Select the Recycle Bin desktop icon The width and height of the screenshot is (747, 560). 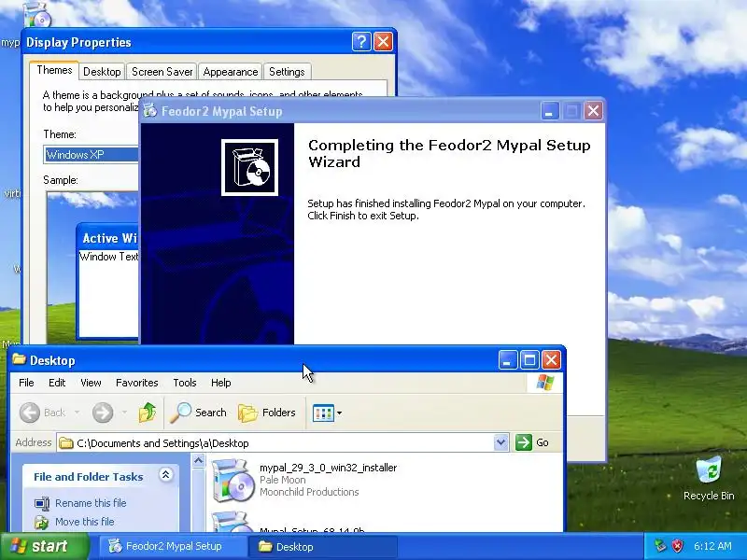point(709,478)
